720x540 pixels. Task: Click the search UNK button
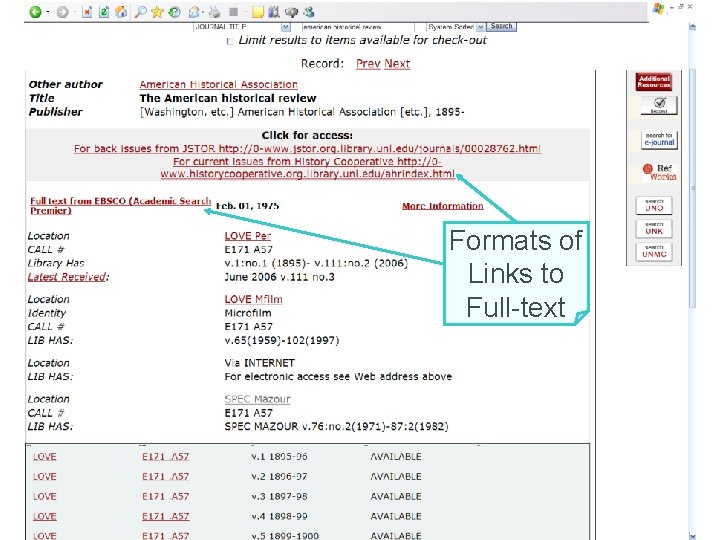coord(654,228)
